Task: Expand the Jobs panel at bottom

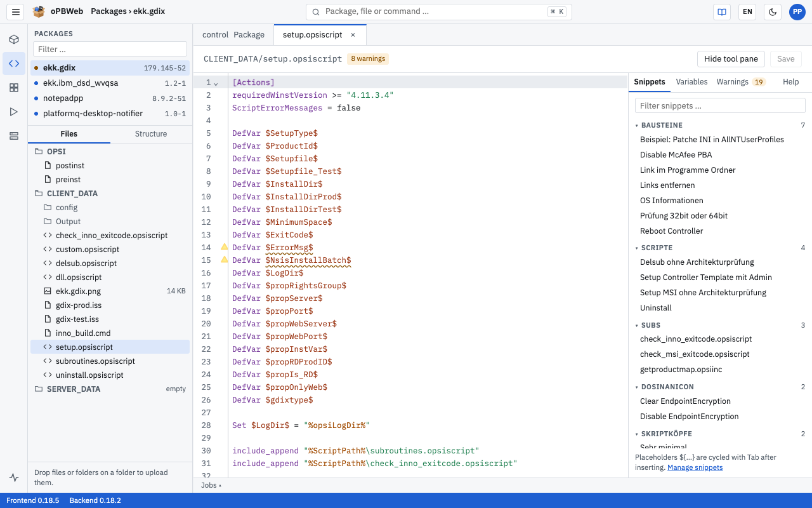Action: (211, 485)
